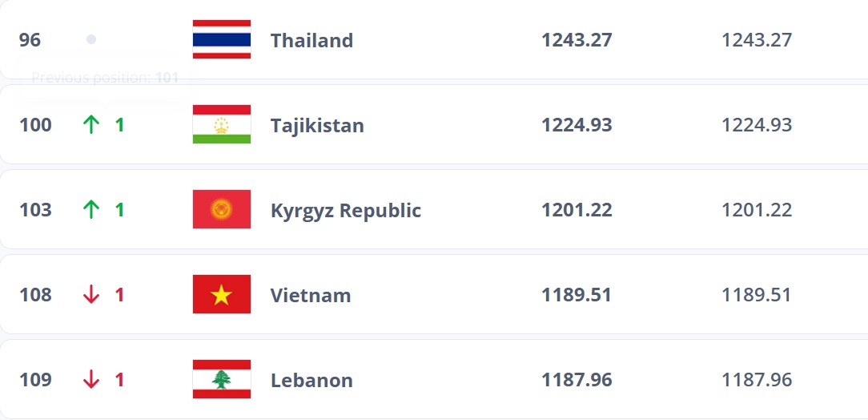
Task: Open the Thailand team link
Action: pos(311,40)
